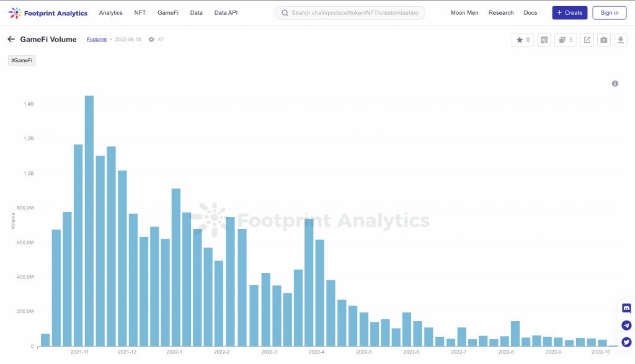Viewport: 635px width, 364px height.
Task: Click the 200.0M axis label
Action: (x=25, y=311)
